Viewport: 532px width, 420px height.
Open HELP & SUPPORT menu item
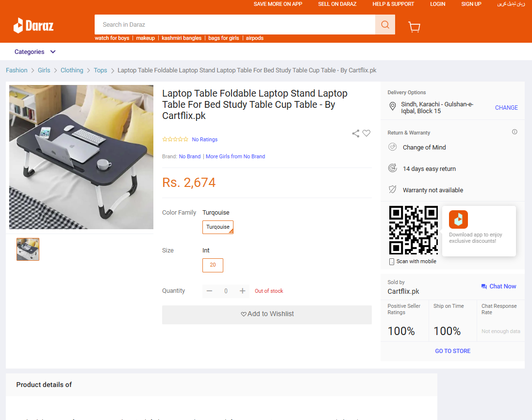(393, 4)
